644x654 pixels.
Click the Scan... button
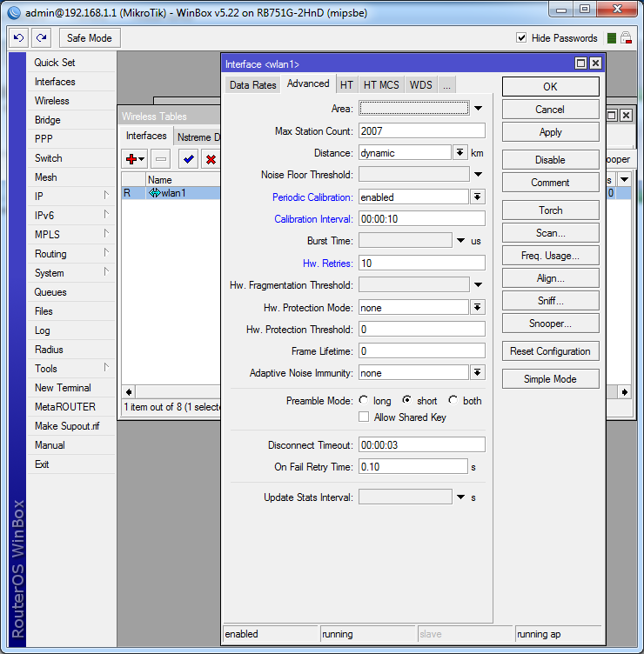click(x=551, y=233)
